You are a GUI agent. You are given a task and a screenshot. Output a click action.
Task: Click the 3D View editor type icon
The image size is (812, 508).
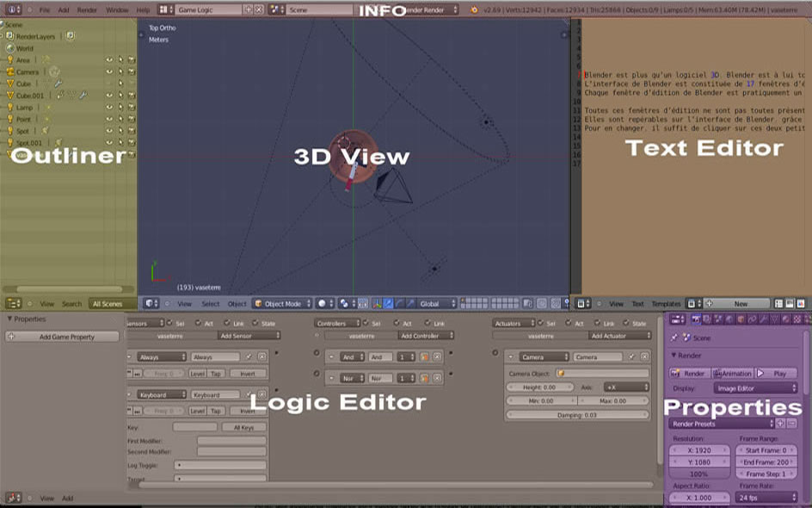point(151,303)
